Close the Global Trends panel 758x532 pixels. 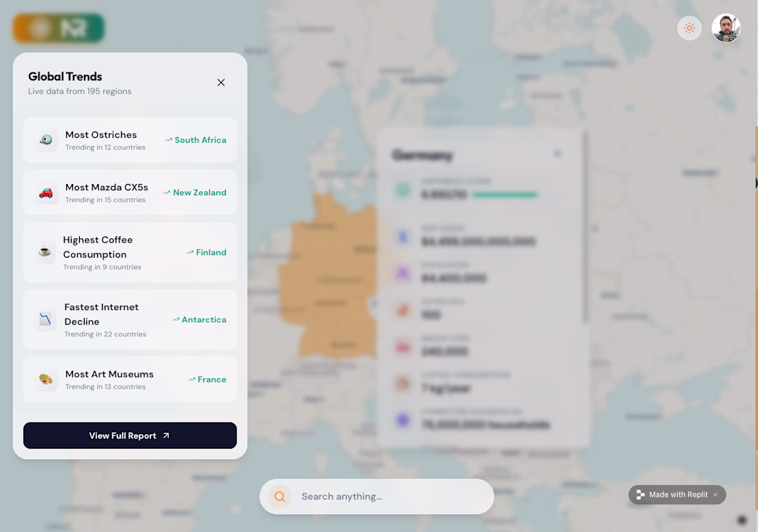click(221, 83)
